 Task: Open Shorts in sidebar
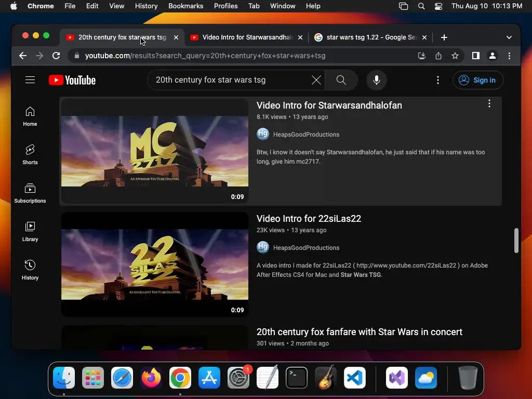(x=30, y=155)
